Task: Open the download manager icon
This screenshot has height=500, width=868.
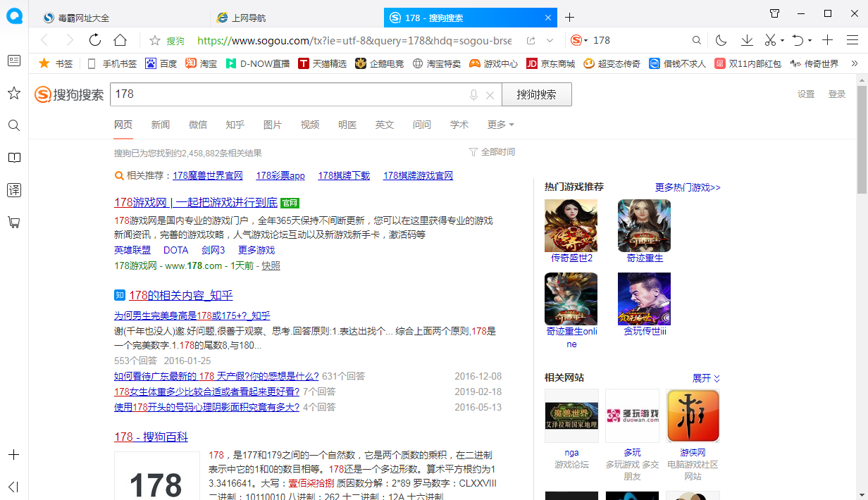Action: tap(747, 40)
